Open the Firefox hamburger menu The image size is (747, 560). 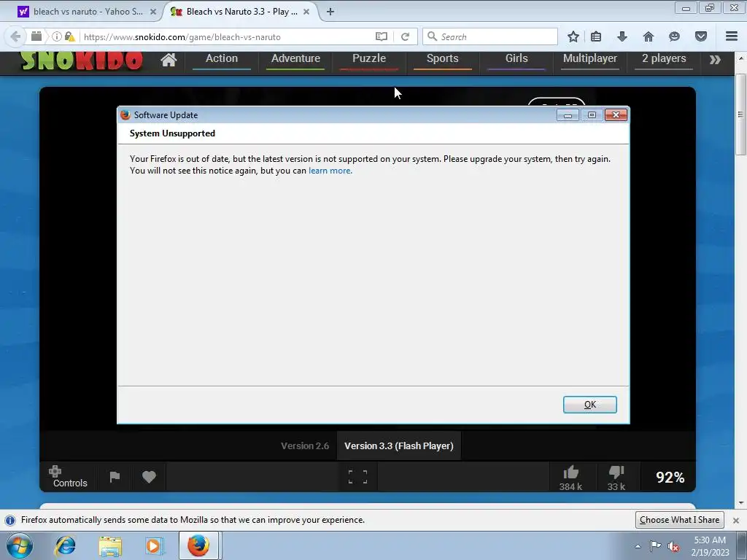(732, 36)
